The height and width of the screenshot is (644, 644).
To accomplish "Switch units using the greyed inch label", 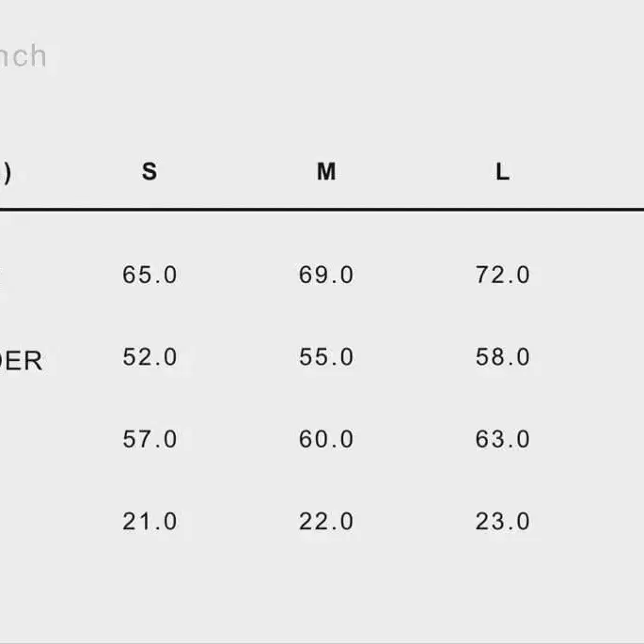I will point(23,56).
